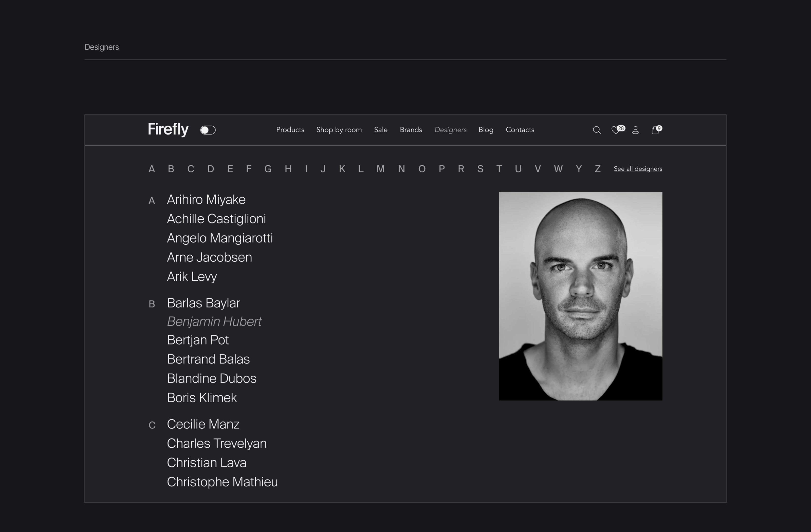Open designer Arne Jacobsen

click(x=209, y=257)
